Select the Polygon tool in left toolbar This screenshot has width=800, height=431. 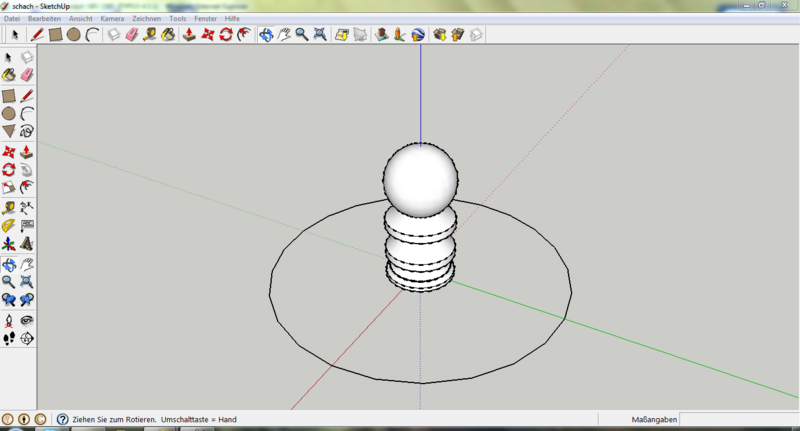9,131
